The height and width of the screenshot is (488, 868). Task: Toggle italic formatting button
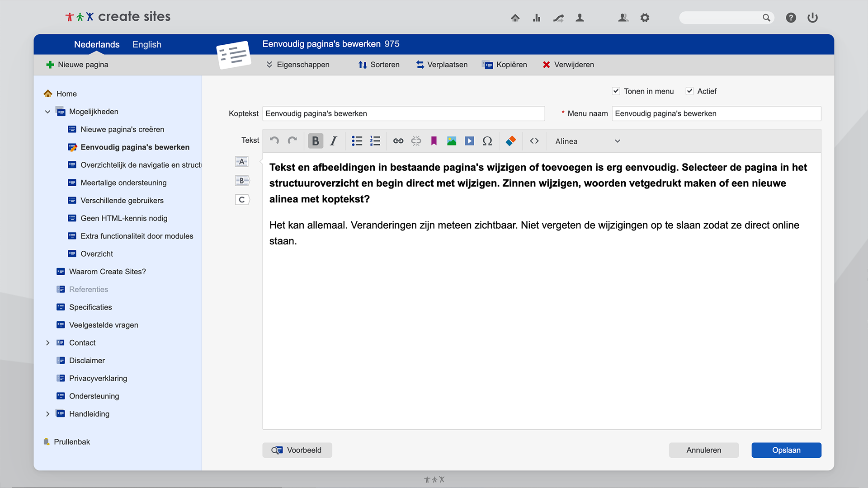334,141
